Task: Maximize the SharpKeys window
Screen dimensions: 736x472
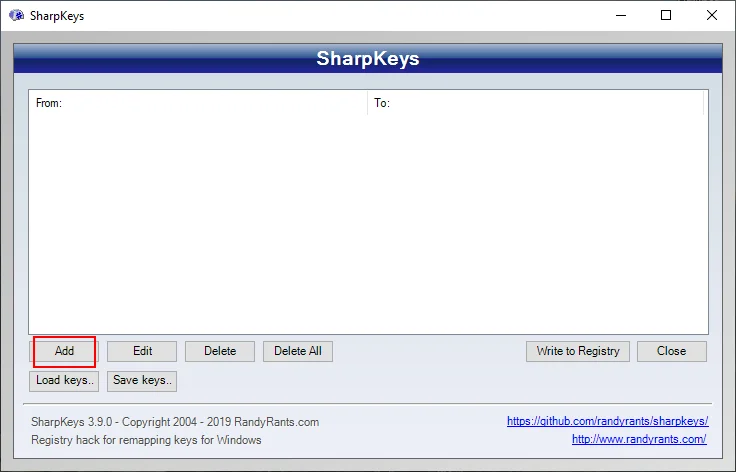Action: click(666, 15)
